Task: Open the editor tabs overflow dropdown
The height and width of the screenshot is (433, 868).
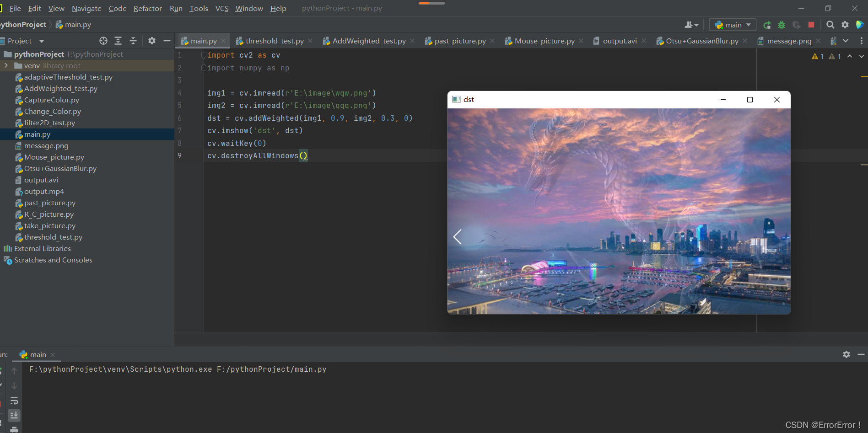Action: 846,41
